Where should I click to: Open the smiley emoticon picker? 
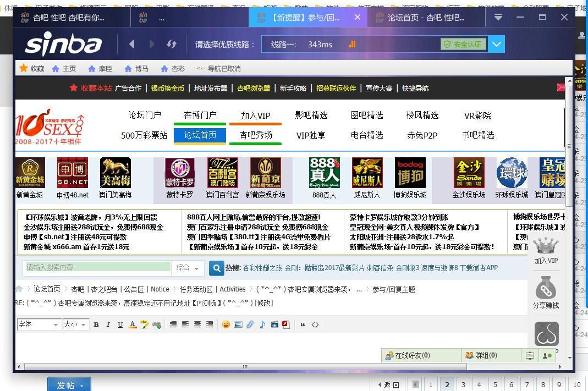(x=226, y=324)
